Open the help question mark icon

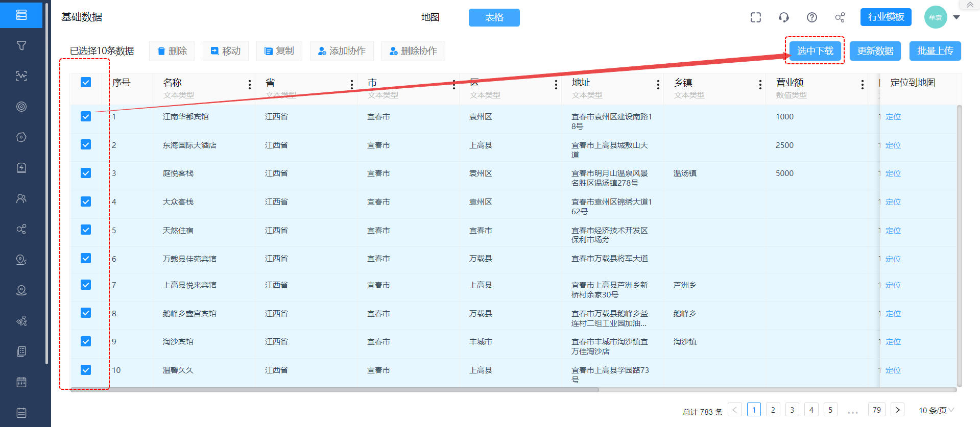tap(812, 17)
